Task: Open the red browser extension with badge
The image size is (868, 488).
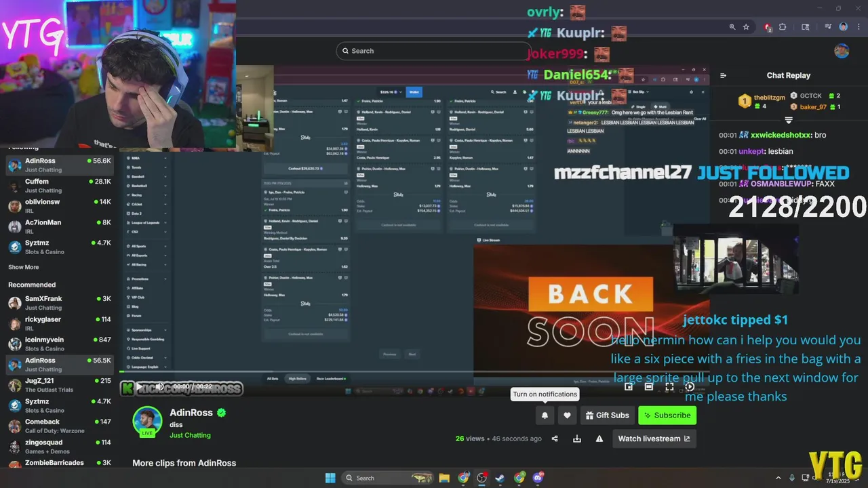Action: tap(768, 27)
